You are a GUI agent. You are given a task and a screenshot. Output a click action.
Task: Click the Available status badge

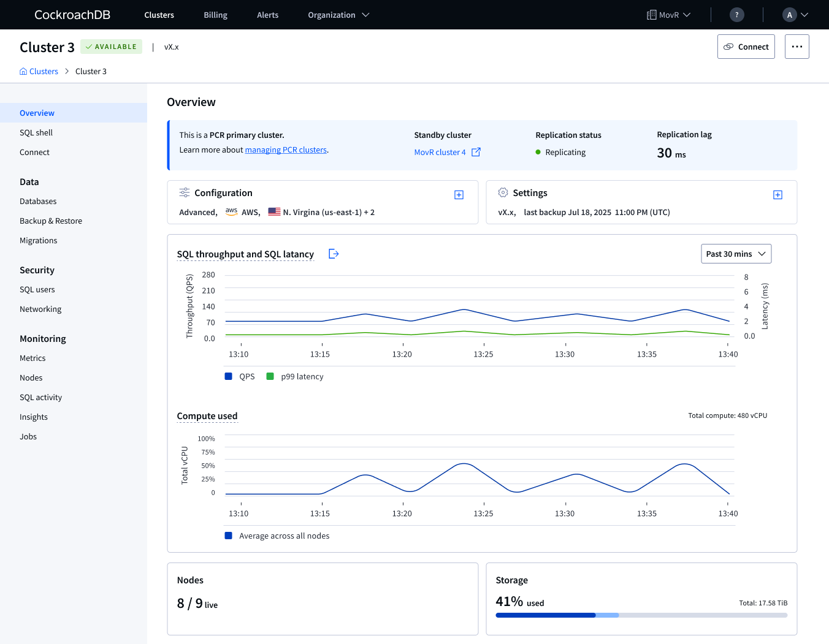pos(111,47)
